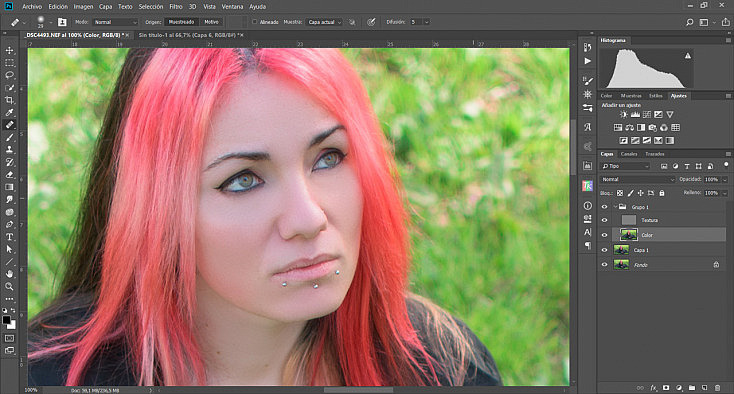Screen dimensions: 734x394
Task: Select the Crop tool
Action: (x=9, y=100)
